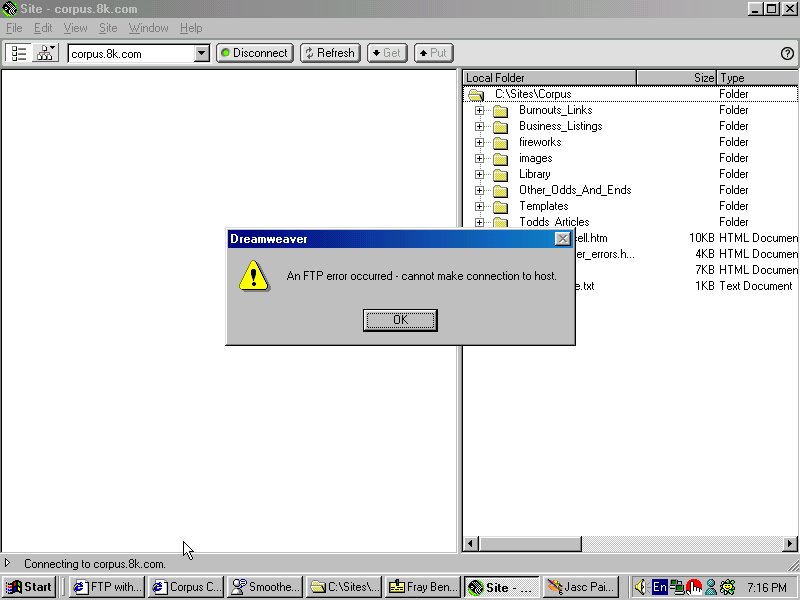Click the Refresh toolbar button
This screenshot has height=600, width=800.
pos(330,53)
